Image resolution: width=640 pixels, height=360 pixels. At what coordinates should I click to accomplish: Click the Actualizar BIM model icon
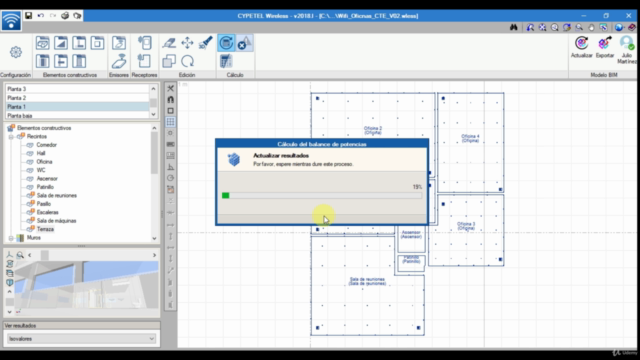[581, 43]
